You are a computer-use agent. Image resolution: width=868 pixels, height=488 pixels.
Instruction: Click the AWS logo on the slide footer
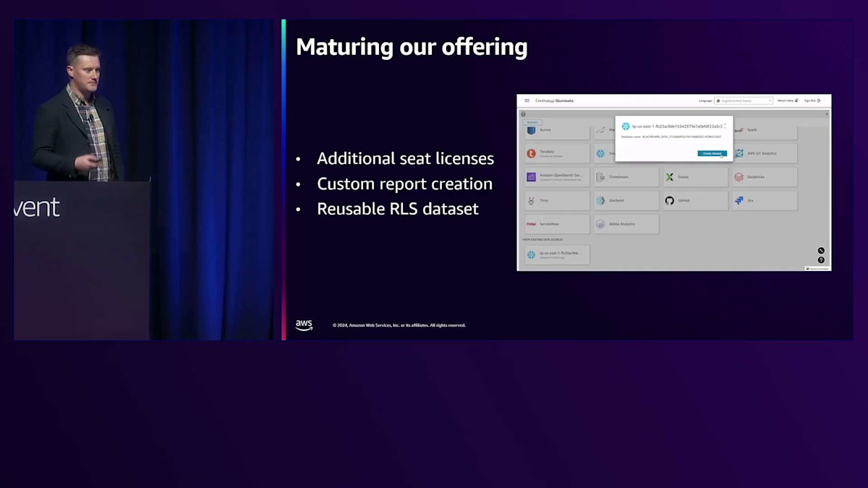click(304, 325)
